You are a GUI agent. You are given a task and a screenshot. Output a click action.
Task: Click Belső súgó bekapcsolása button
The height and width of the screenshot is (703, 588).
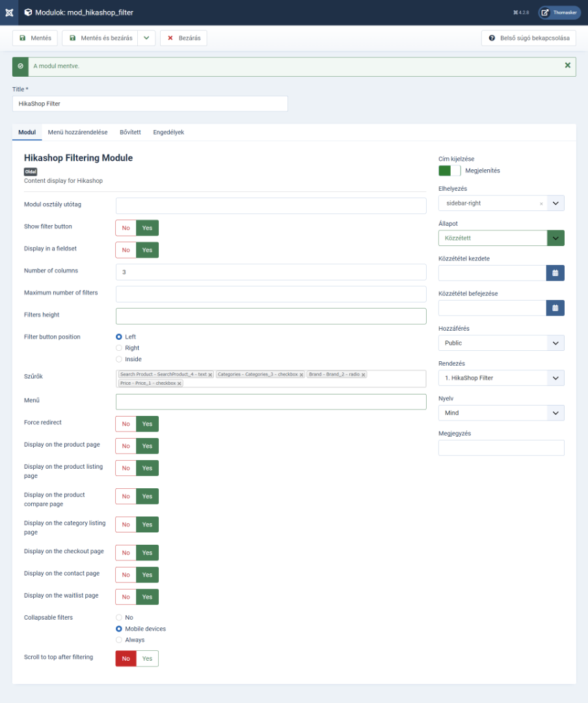[529, 38]
